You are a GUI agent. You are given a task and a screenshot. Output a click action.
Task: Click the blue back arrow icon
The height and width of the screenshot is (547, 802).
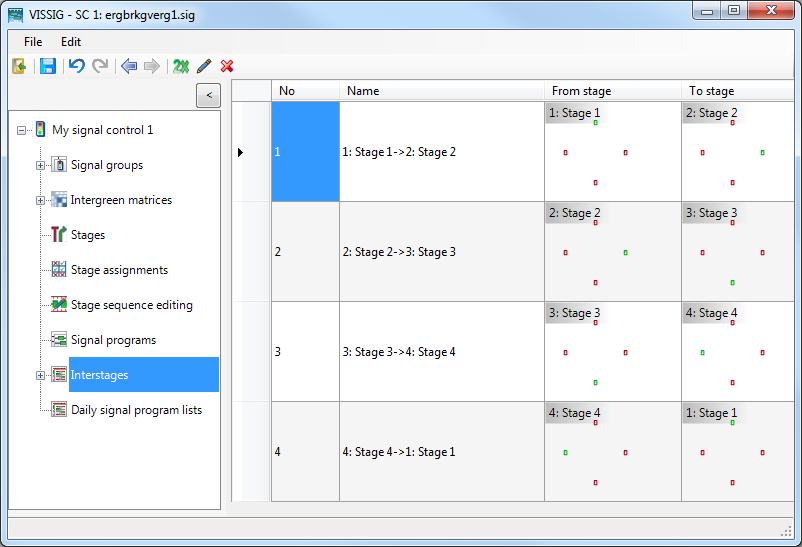[x=128, y=66]
